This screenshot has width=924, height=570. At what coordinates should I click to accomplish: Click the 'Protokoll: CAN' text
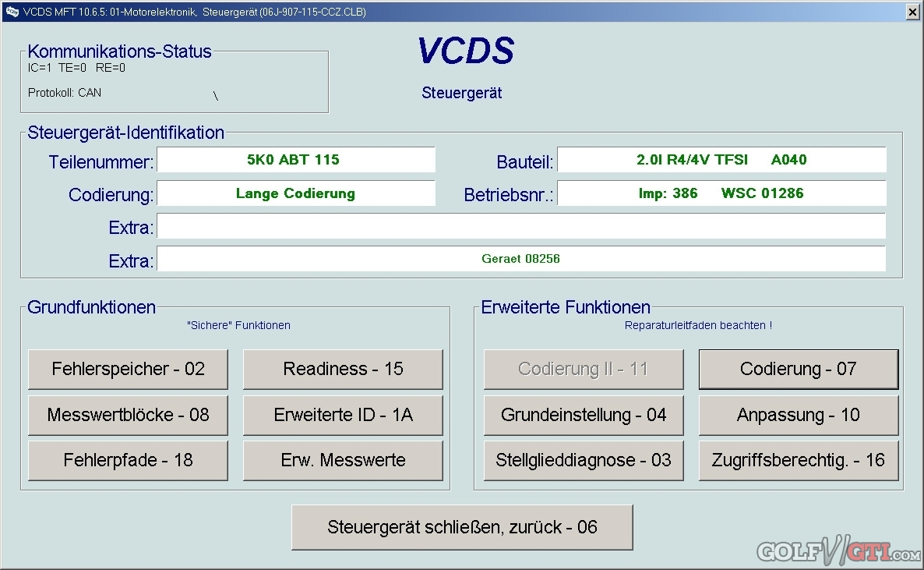64,93
